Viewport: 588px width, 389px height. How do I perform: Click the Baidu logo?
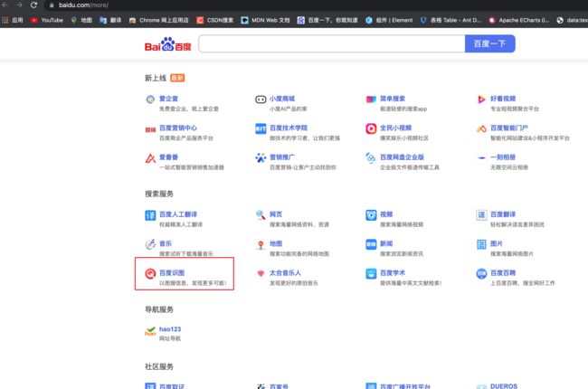coord(167,44)
